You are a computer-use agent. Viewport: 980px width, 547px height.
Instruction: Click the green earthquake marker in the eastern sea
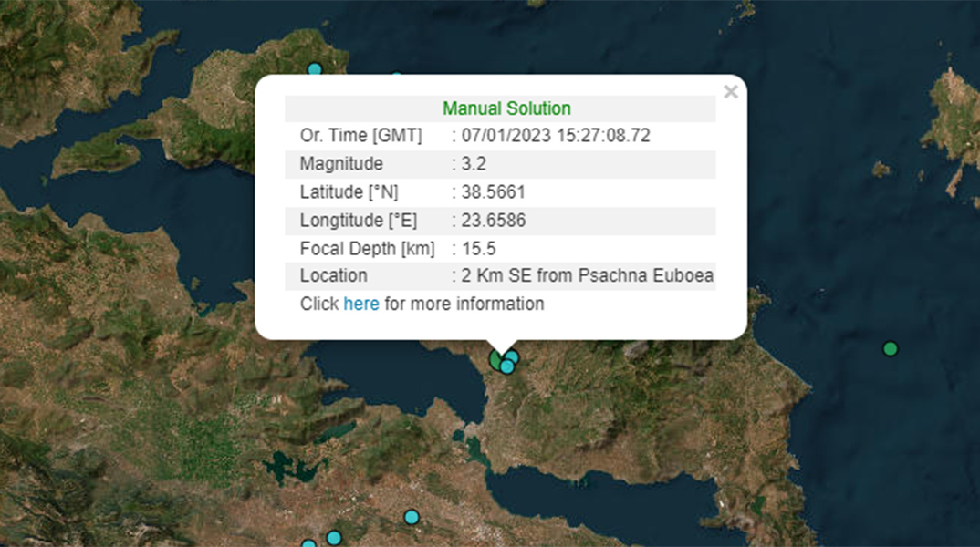[891, 348]
